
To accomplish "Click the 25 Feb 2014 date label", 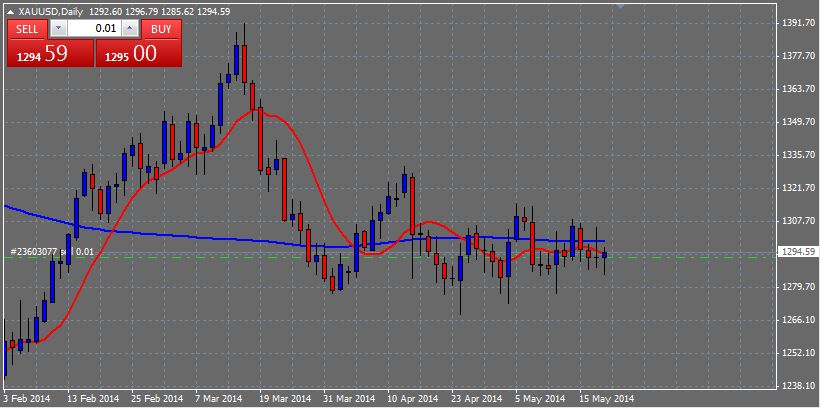I will pyautogui.click(x=157, y=399).
